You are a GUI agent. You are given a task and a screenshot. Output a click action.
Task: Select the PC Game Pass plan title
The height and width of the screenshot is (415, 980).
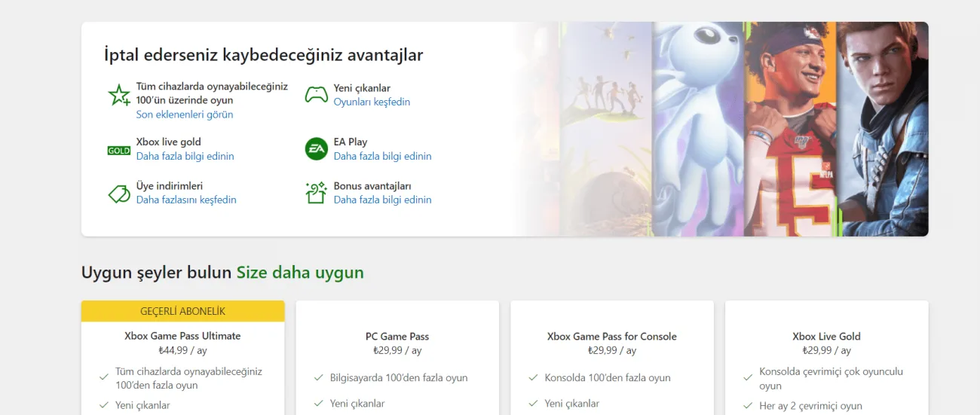coord(397,337)
